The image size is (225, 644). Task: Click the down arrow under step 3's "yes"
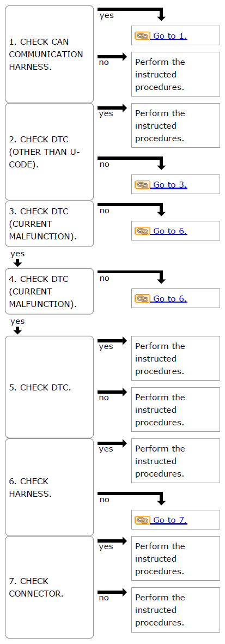(x=17, y=263)
